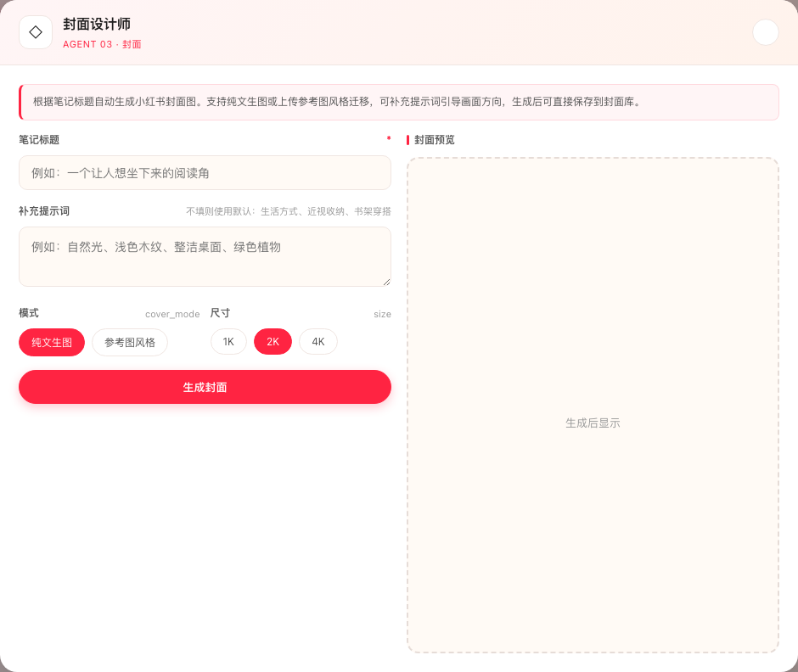The width and height of the screenshot is (798, 672).
Task: Choose the 4K size option
Action: (318, 342)
